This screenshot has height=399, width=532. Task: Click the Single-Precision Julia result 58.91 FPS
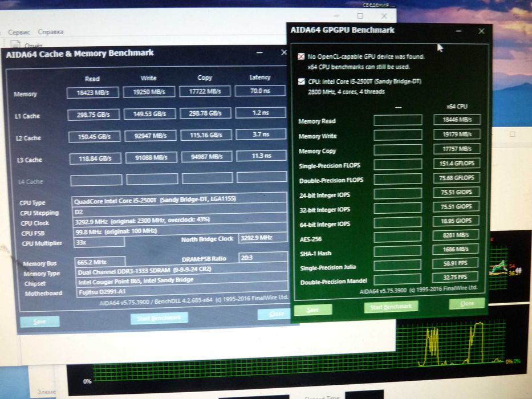456,263
